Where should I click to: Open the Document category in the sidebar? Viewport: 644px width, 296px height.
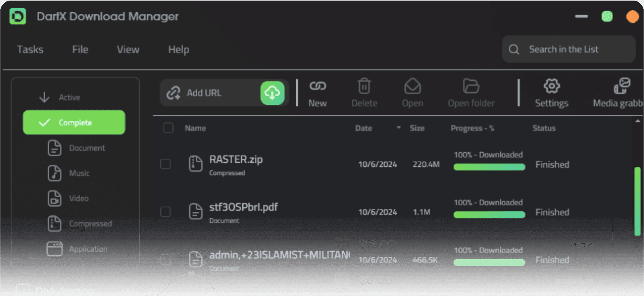pyautogui.click(x=55, y=148)
